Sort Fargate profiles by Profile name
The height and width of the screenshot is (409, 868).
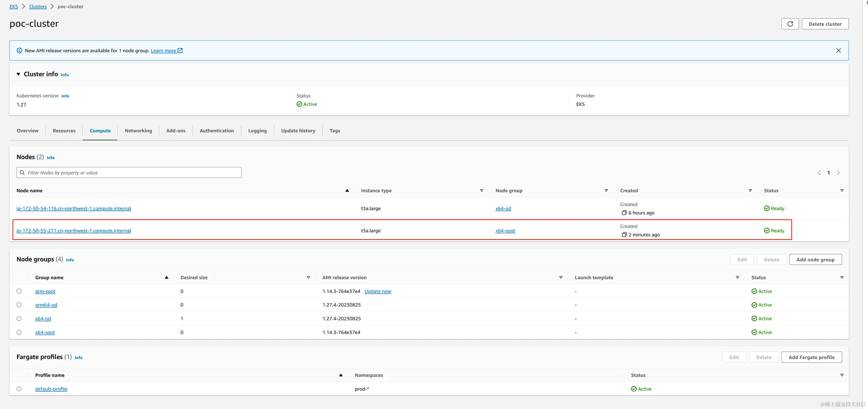pyautogui.click(x=341, y=375)
